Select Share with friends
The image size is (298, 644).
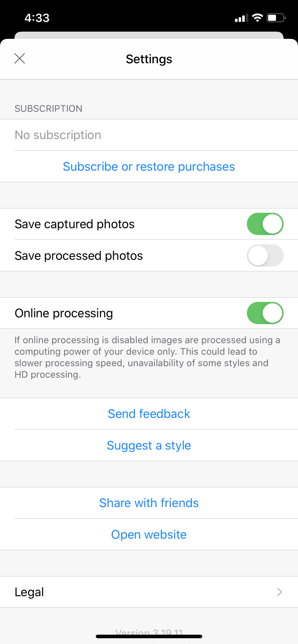click(x=149, y=503)
